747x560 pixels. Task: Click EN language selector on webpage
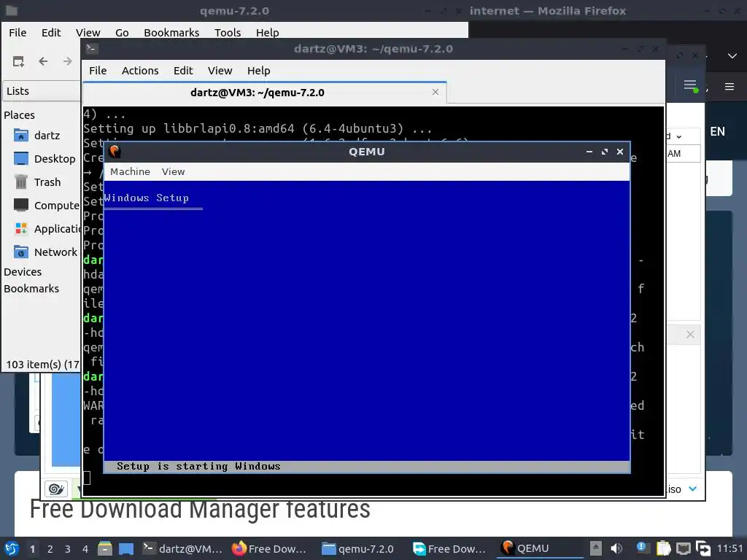[718, 131]
